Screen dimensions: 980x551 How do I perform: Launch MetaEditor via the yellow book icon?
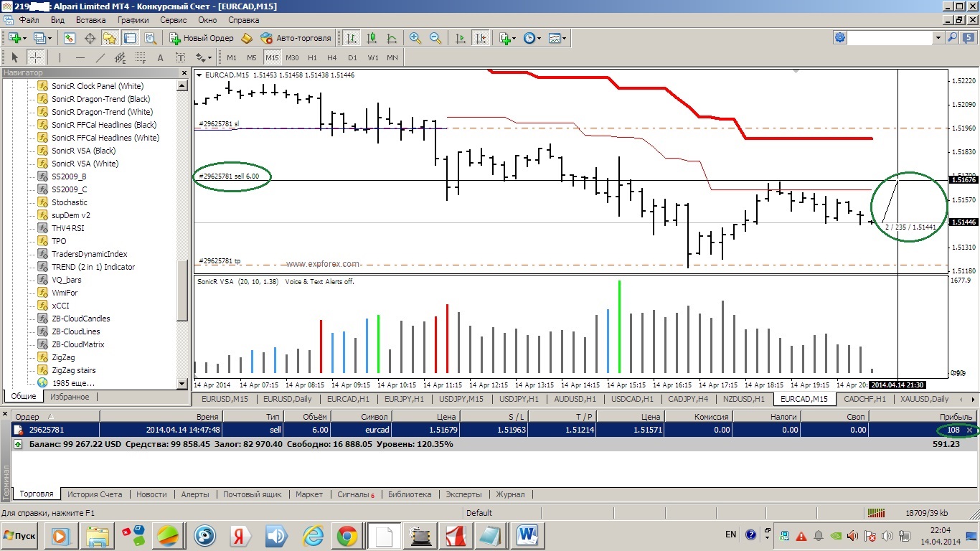(x=247, y=38)
